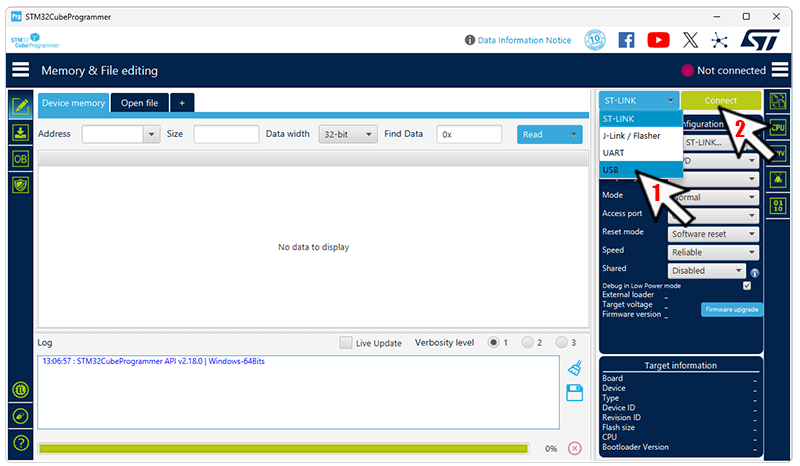Focus the Size input field

(x=226, y=134)
